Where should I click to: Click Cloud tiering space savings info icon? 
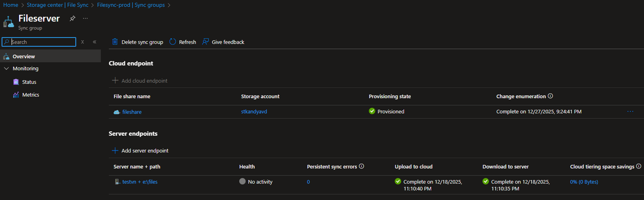(x=639, y=167)
